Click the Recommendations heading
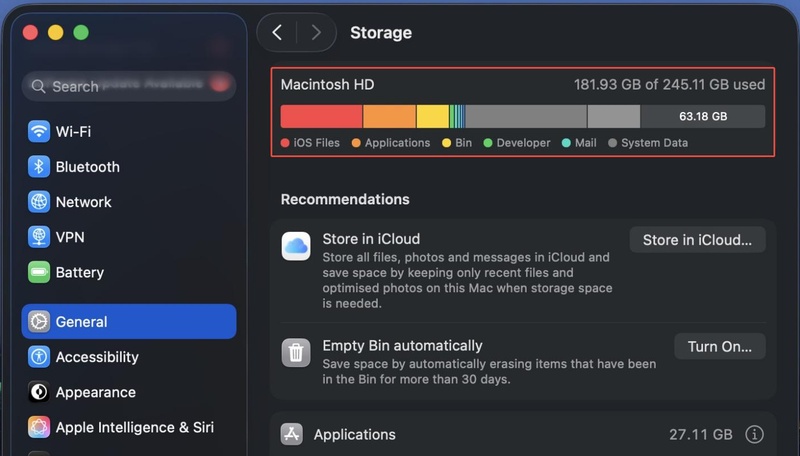The height and width of the screenshot is (456, 800). (x=345, y=199)
